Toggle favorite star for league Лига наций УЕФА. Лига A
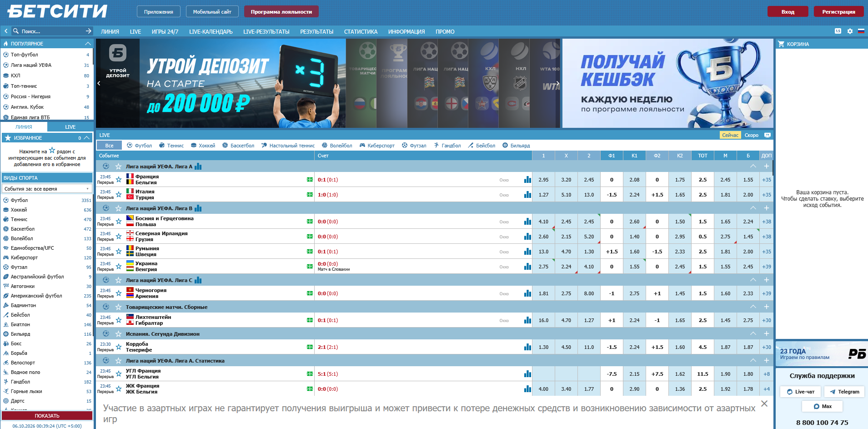 click(119, 167)
